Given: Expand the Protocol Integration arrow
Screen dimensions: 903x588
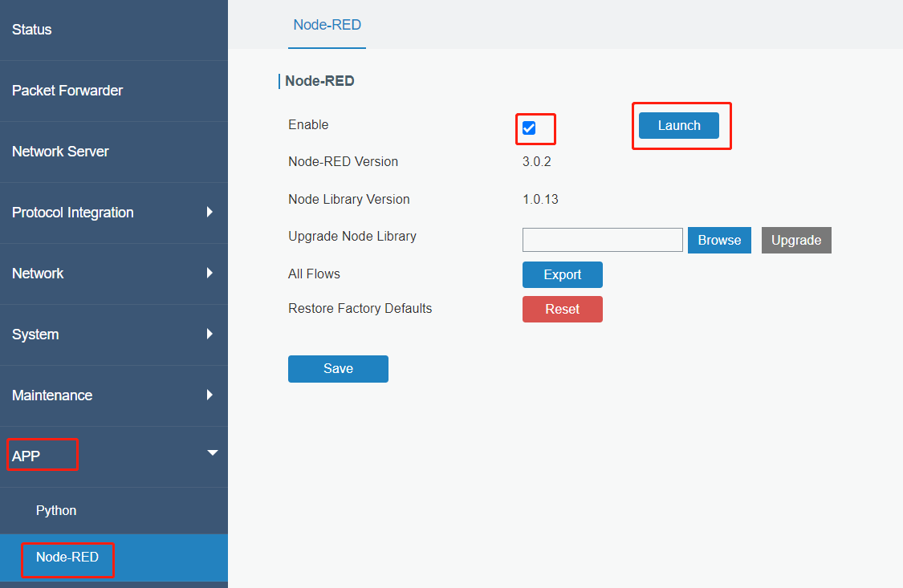Looking at the screenshot, I should tap(209, 213).
